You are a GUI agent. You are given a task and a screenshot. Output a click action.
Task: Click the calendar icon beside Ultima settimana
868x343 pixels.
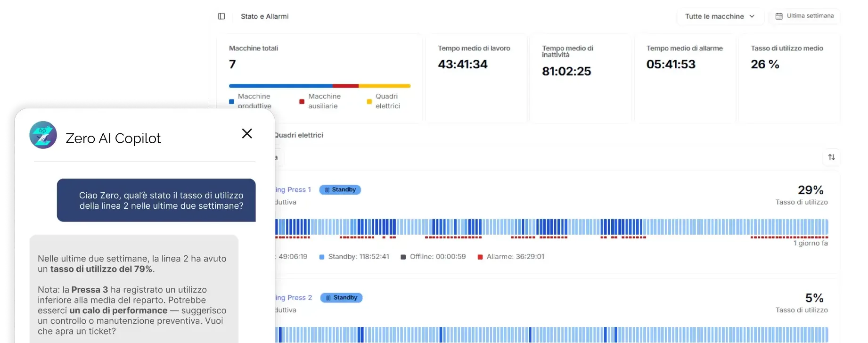tap(779, 16)
